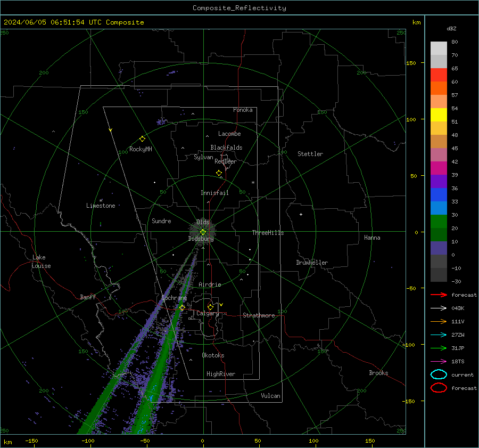
Task: Pick the orange arrow beside 111V
Action: point(439,321)
